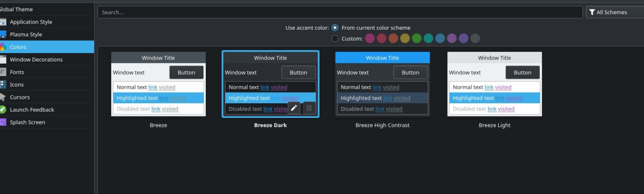Viewport: 644px width, 194px height.
Task: Pick the magenta accent color swatch
Action: [x=370, y=38]
